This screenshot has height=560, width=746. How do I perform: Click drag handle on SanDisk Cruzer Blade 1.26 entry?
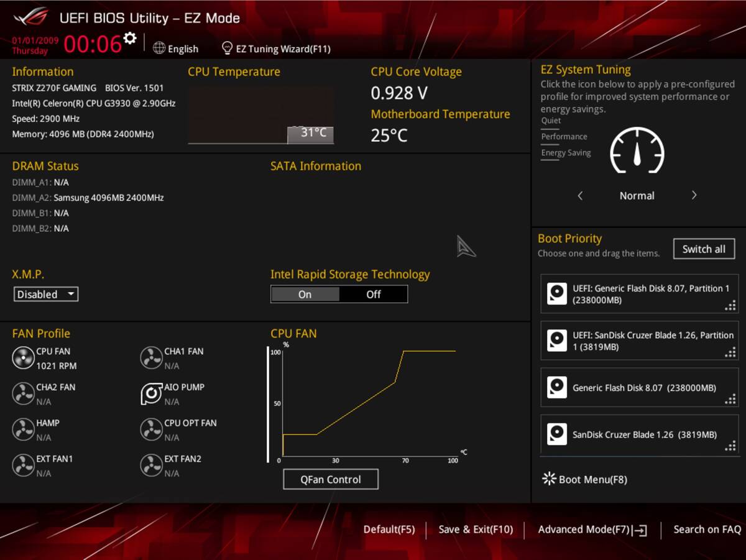730,446
